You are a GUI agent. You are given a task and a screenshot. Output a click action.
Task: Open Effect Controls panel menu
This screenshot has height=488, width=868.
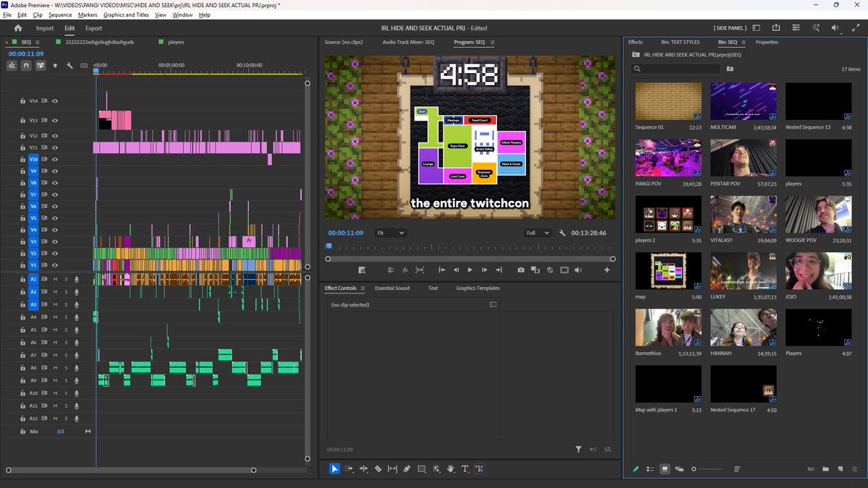363,288
